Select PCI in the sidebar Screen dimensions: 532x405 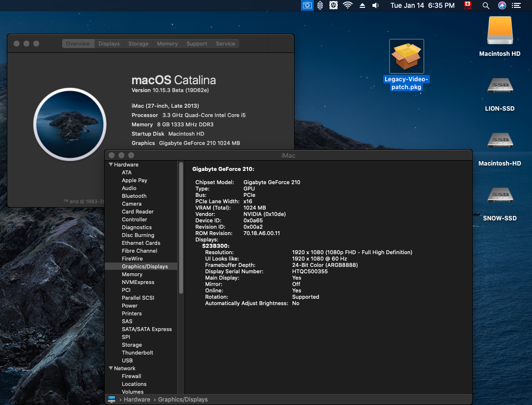pyautogui.click(x=126, y=290)
